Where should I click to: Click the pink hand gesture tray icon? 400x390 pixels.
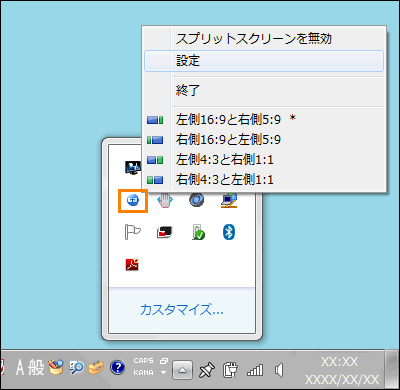(165, 200)
